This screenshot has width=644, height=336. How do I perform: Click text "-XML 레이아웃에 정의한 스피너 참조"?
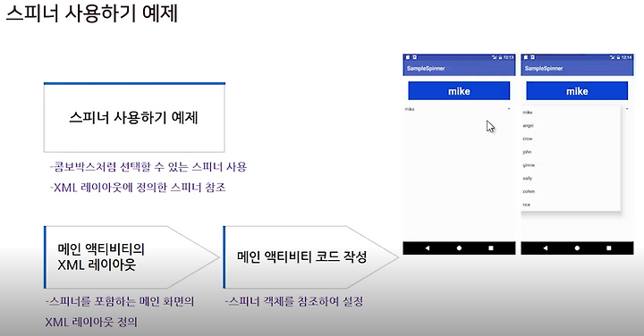tap(138, 188)
